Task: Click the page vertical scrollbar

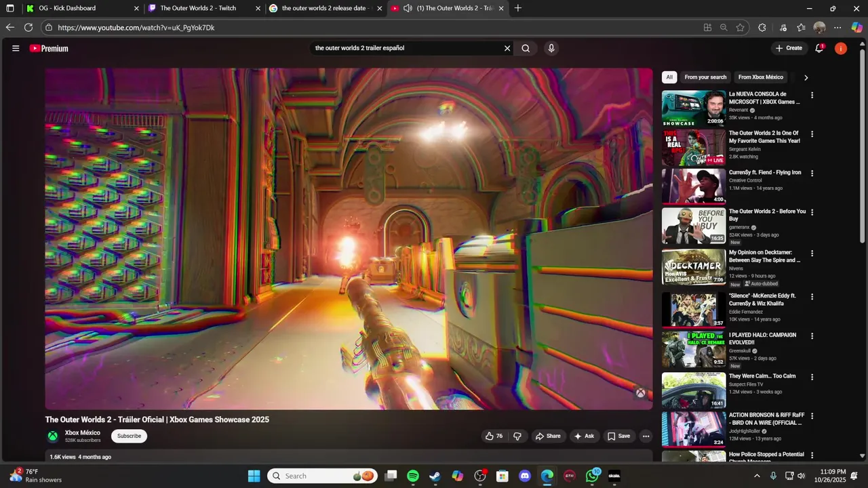Action: point(863,146)
